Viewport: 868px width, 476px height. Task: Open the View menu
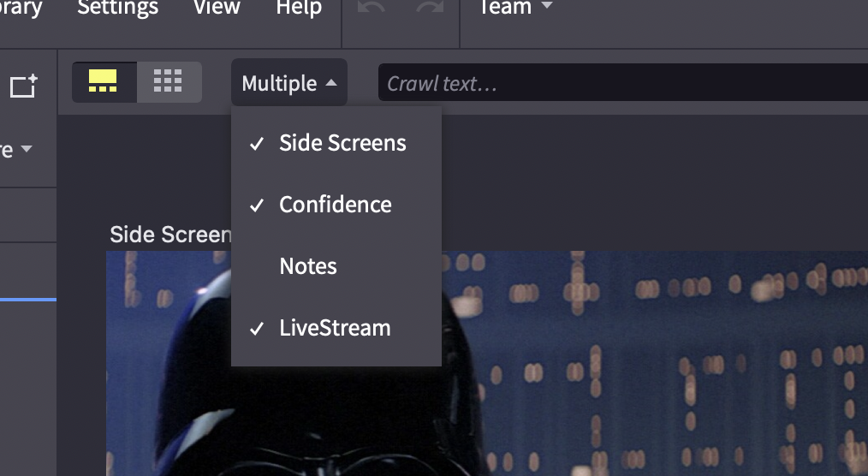point(217,8)
